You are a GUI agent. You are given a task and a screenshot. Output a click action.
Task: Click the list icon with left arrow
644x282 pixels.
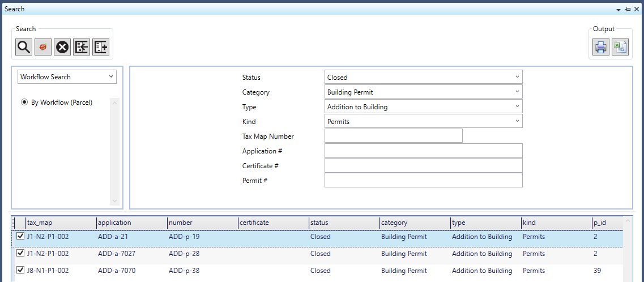pos(82,48)
